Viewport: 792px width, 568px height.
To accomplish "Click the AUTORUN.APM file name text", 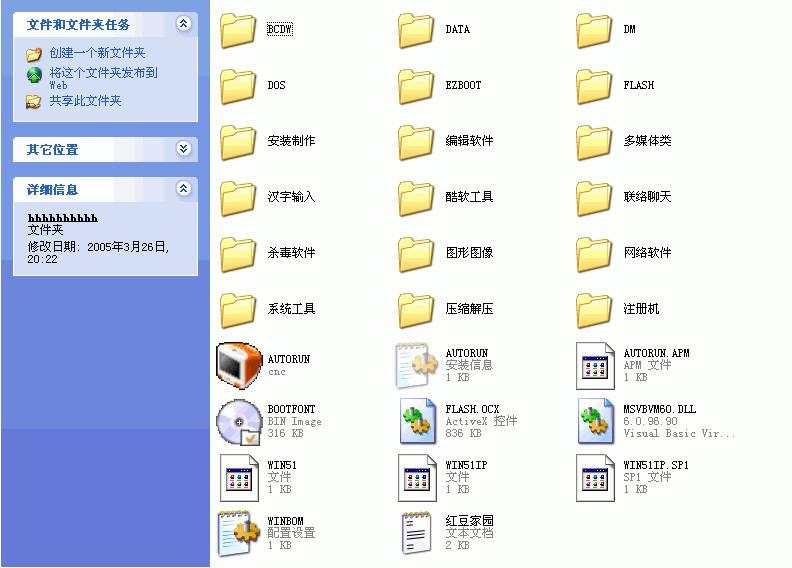I will [657, 353].
